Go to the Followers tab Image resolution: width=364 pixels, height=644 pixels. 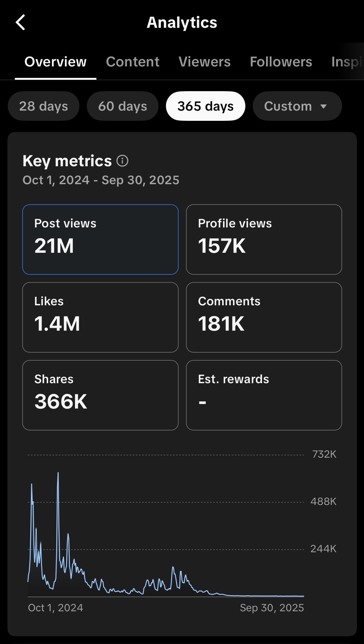281,62
